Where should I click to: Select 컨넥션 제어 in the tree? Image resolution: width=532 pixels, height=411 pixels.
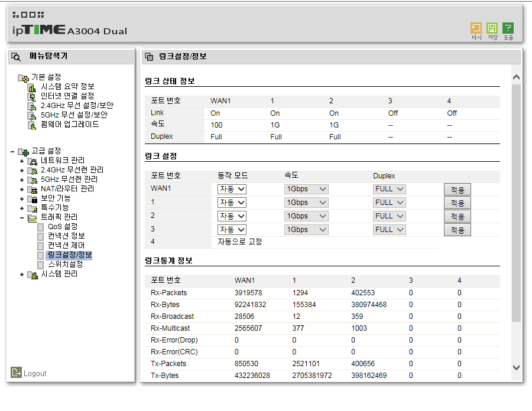pyautogui.click(x=66, y=245)
